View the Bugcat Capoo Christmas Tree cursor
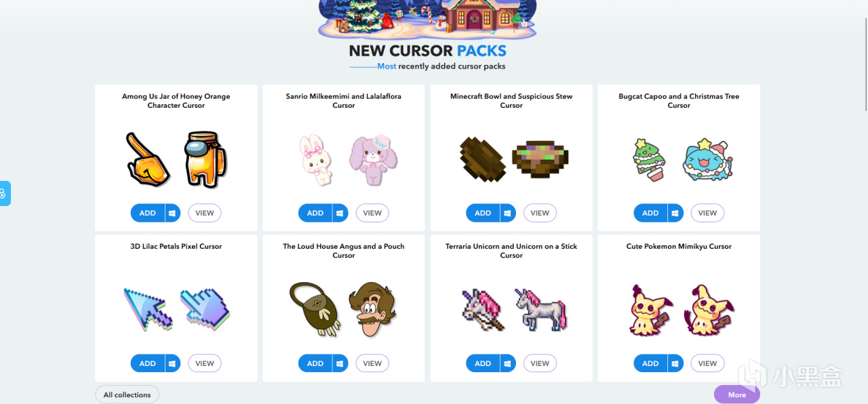 [x=707, y=213]
